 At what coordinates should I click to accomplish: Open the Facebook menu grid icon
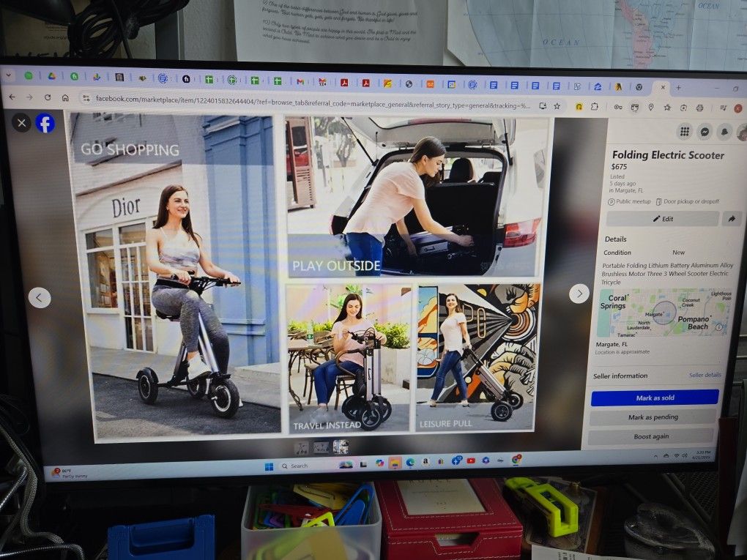(685, 131)
